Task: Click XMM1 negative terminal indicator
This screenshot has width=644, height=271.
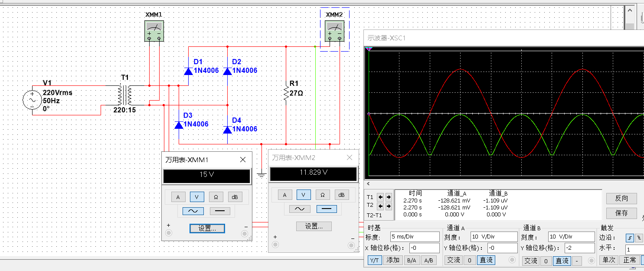Action: [x=245, y=233]
